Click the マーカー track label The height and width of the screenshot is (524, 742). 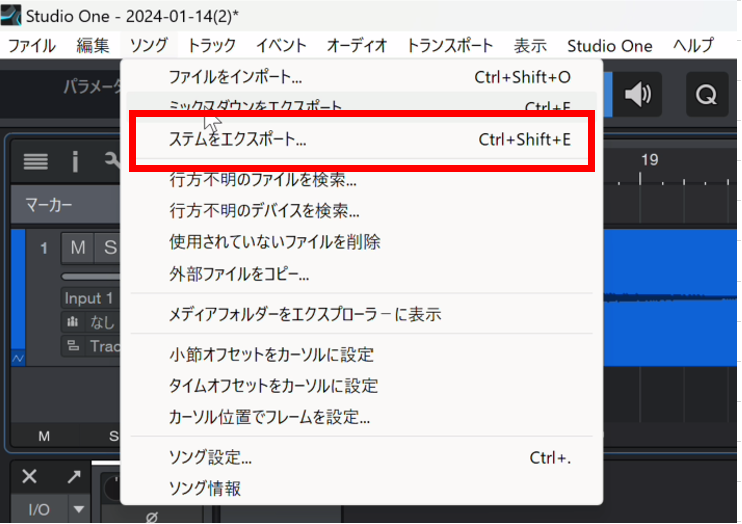(x=49, y=205)
